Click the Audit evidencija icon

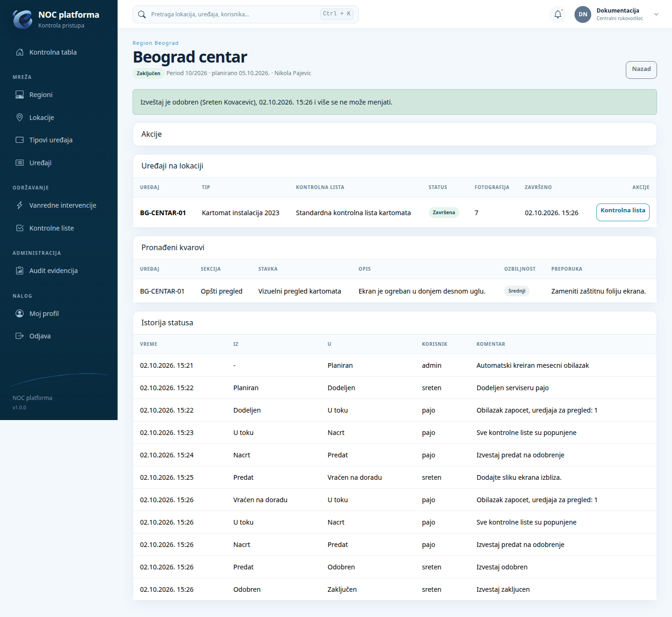(x=20, y=271)
